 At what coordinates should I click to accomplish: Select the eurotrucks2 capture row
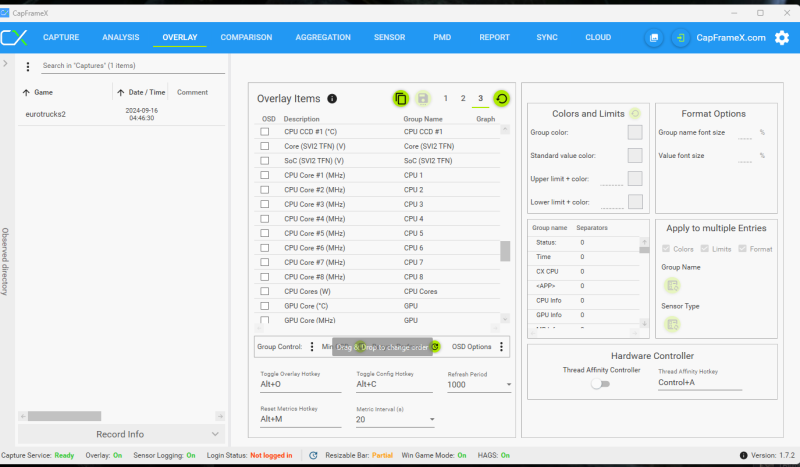click(121, 114)
